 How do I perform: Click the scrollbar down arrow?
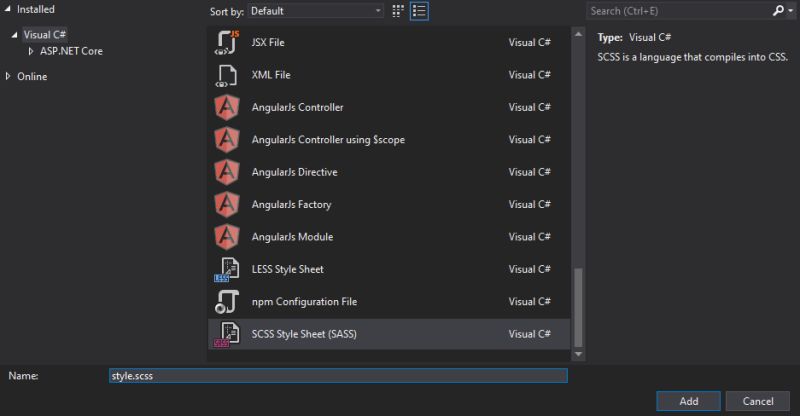[x=578, y=354]
